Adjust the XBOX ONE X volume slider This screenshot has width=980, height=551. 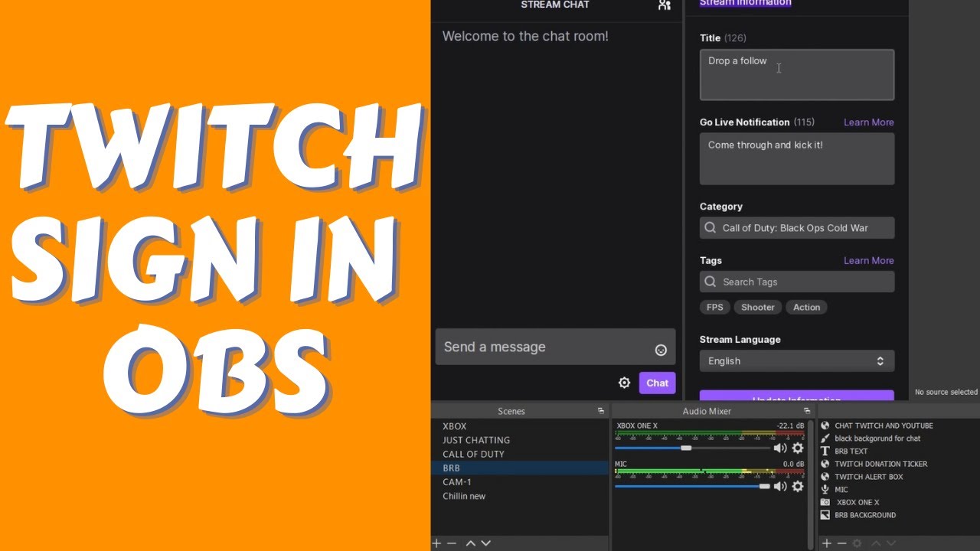tap(686, 448)
